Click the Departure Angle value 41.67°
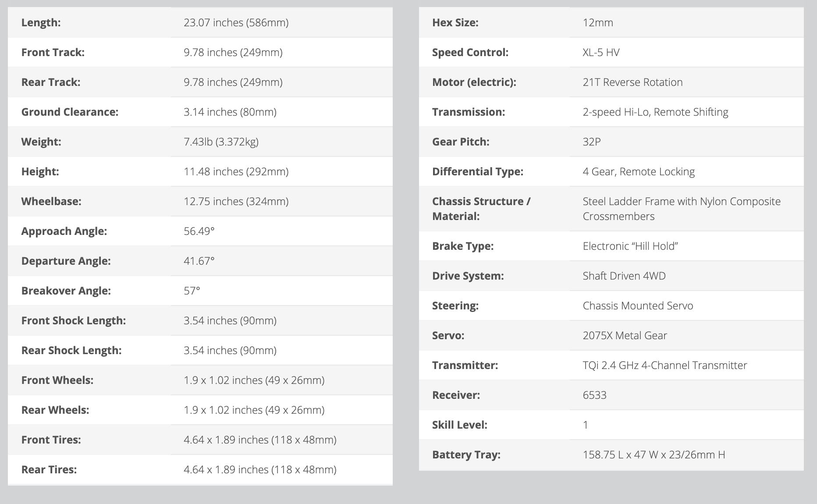This screenshot has height=504, width=817. pos(199,261)
